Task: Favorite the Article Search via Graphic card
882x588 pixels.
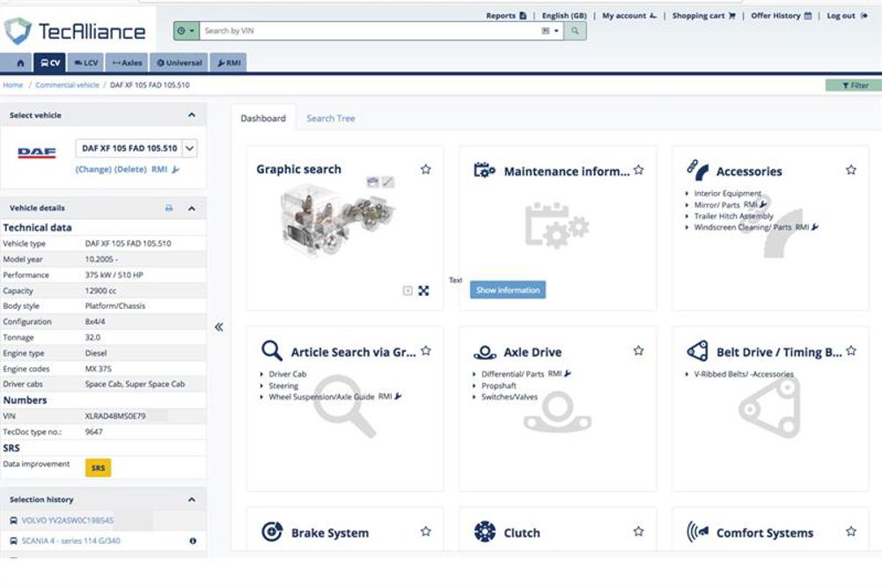Action: pyautogui.click(x=426, y=350)
